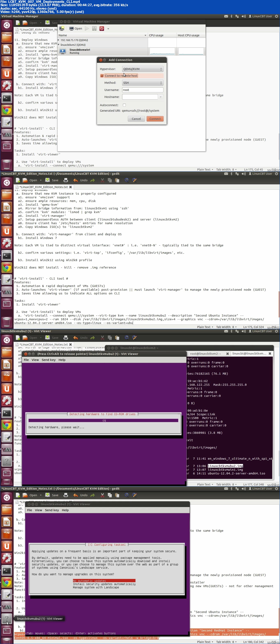This screenshot has width=280, height=644.
Task: Open the shutdown options arrow beside the power icon
Action: (108, 29)
